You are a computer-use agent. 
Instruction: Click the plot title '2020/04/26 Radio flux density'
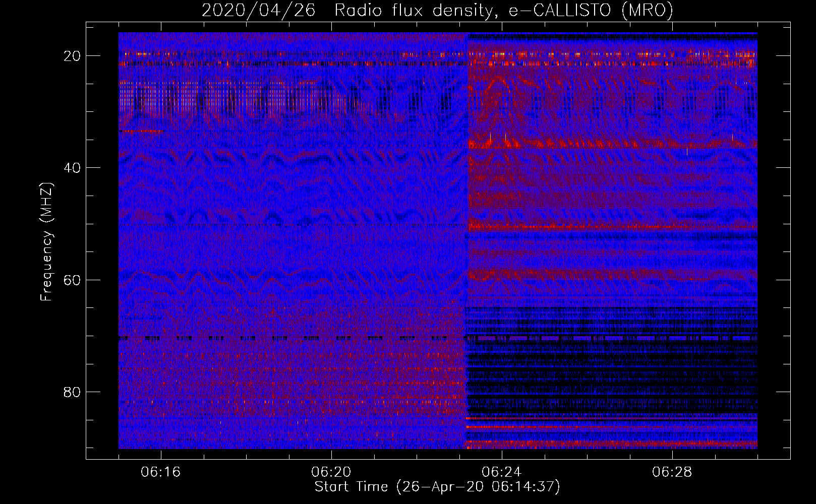(x=437, y=10)
